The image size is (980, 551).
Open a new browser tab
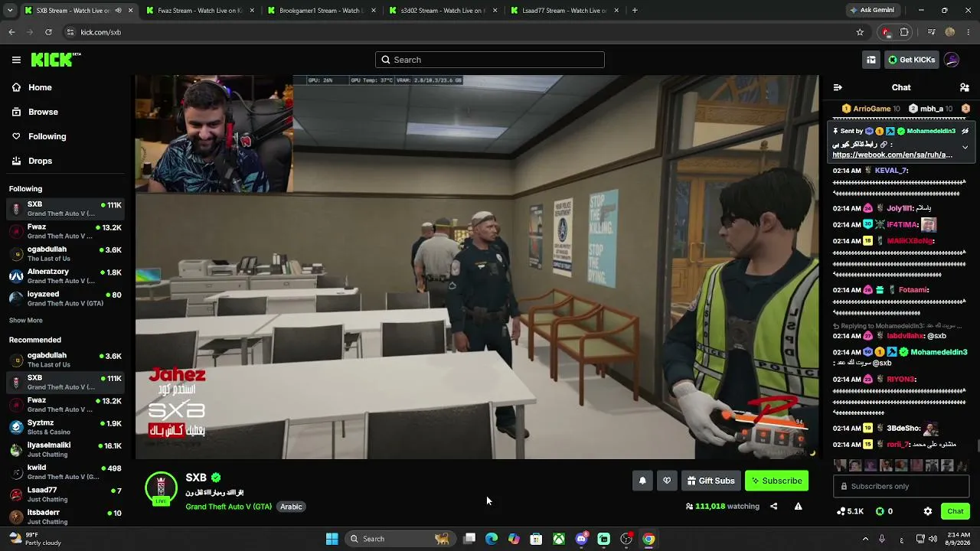tap(635, 11)
